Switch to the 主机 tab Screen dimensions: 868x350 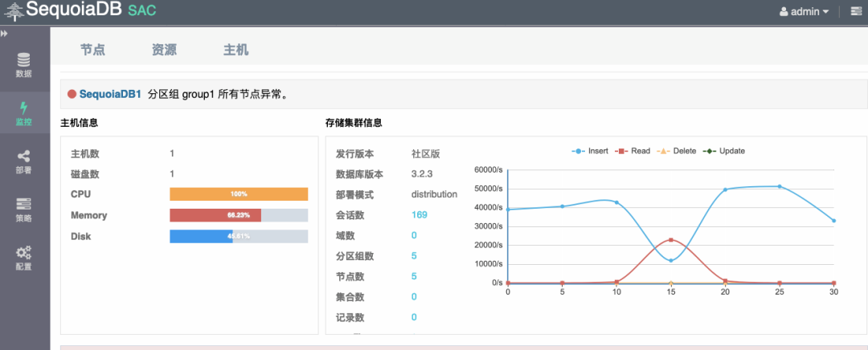[235, 51]
